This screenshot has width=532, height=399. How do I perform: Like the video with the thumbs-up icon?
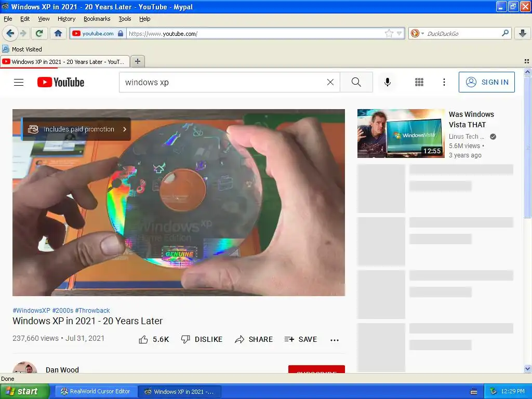click(x=143, y=339)
